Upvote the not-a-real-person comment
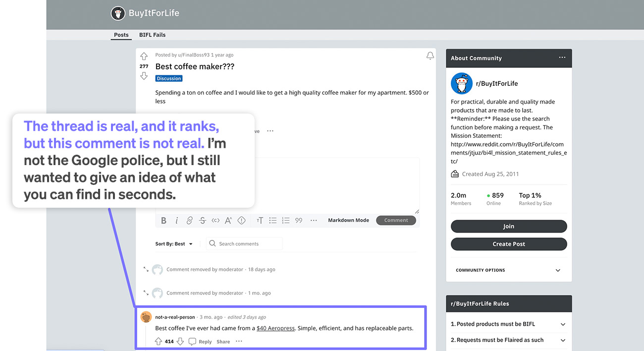 pyautogui.click(x=159, y=342)
